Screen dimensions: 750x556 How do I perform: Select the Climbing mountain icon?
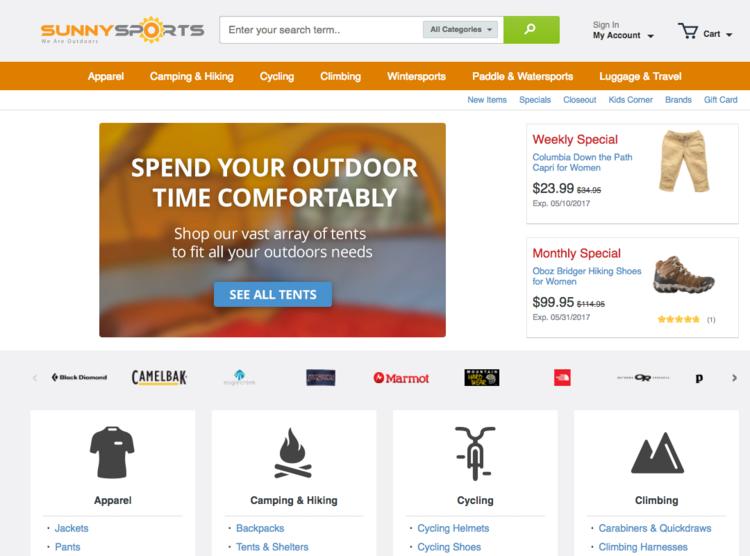pyautogui.click(x=657, y=453)
